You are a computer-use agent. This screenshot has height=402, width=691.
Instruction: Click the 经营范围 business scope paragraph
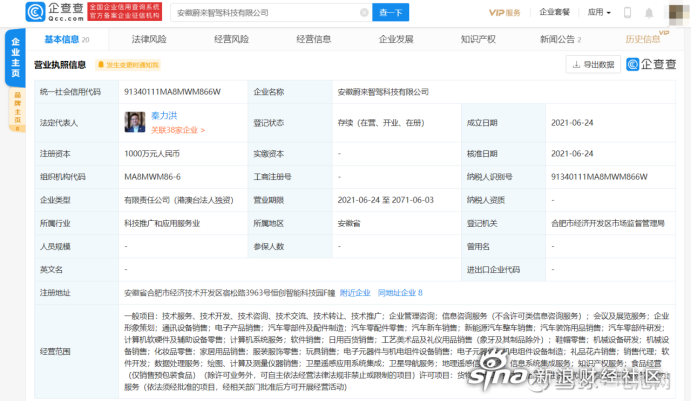click(397, 351)
